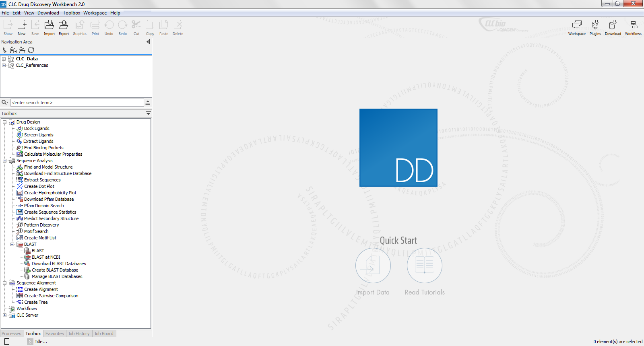Switch to the Favorites tab
Viewport: 644px width, 346px height.
click(55, 334)
